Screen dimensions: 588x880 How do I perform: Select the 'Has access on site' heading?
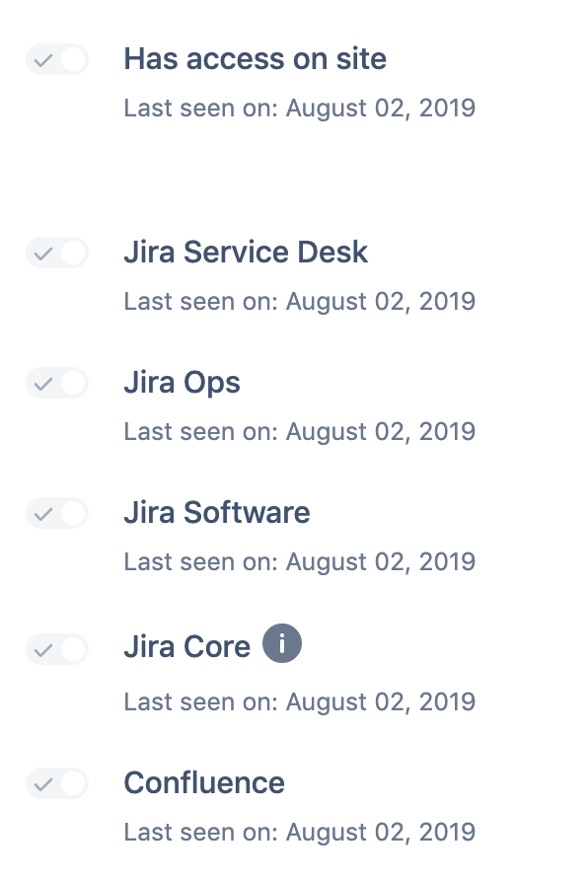tap(255, 59)
